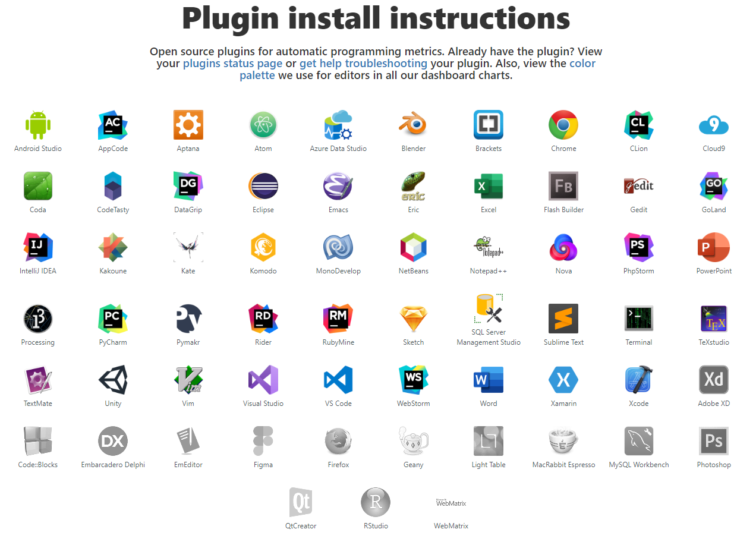Open the Adobe XD icon
756x545 pixels.
coord(714,380)
